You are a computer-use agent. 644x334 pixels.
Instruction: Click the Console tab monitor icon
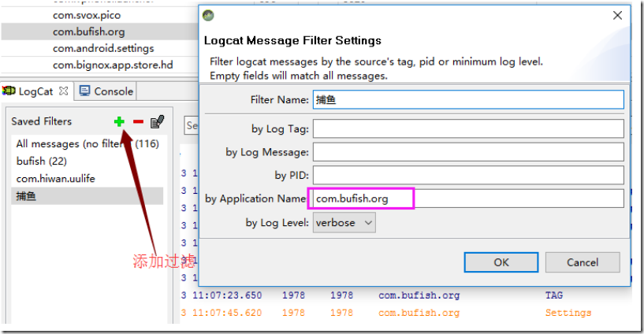84,91
